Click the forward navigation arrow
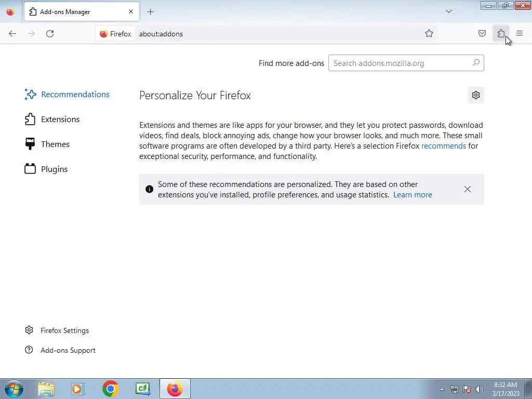This screenshot has width=532, height=399. tap(31, 34)
